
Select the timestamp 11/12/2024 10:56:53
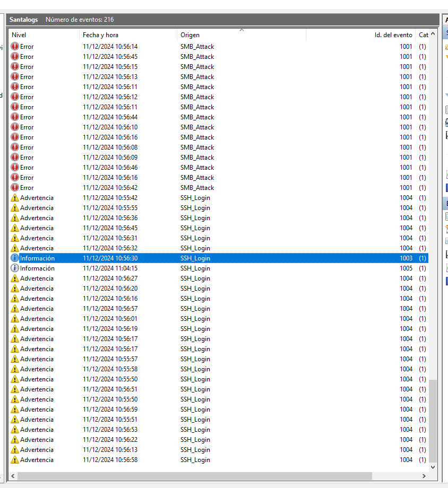[110, 430]
